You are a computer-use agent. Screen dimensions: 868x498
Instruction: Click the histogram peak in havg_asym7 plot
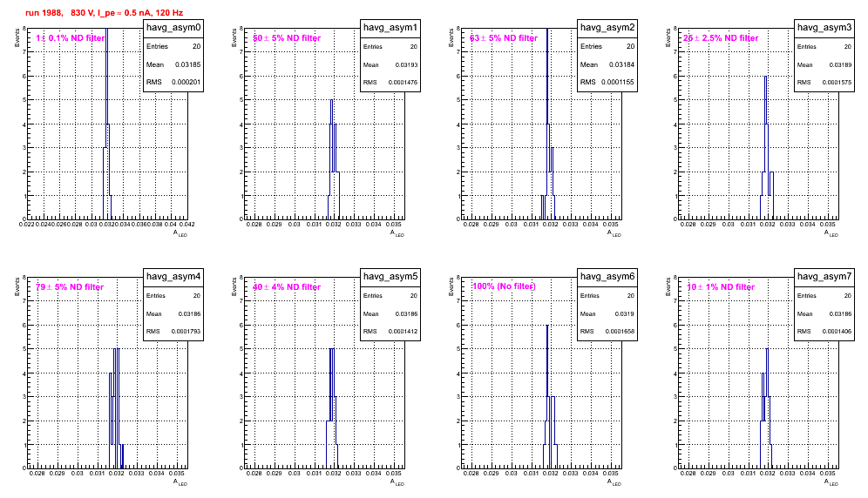pyautogui.click(x=767, y=348)
